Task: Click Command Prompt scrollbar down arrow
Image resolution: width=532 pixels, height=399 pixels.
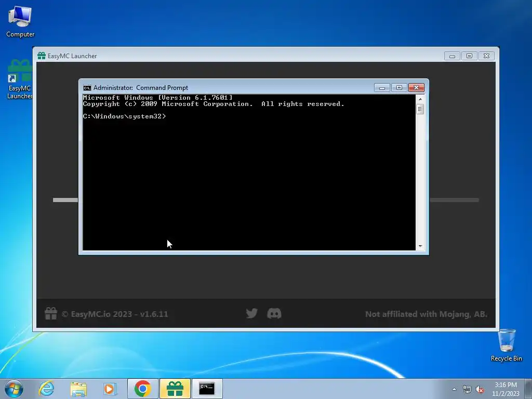Action: point(420,246)
